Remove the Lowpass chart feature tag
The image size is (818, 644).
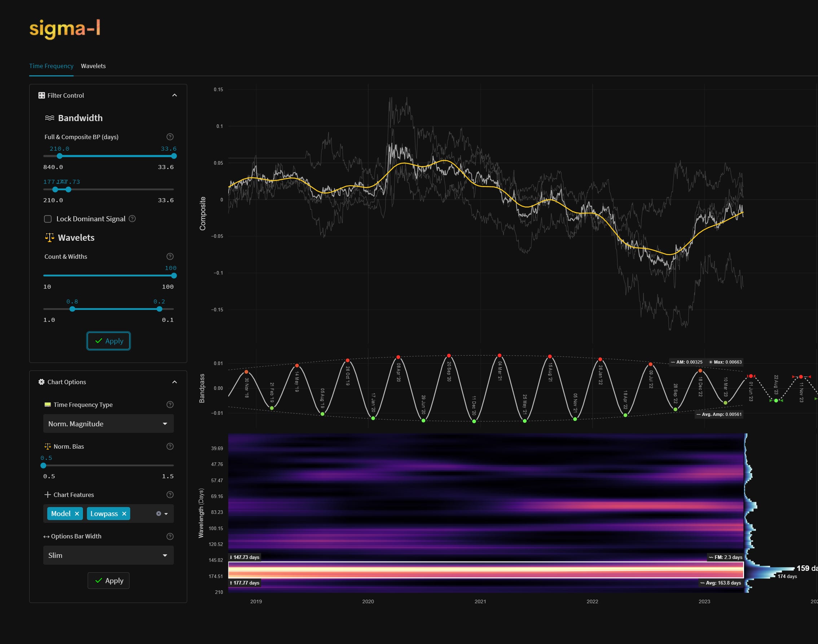124,514
